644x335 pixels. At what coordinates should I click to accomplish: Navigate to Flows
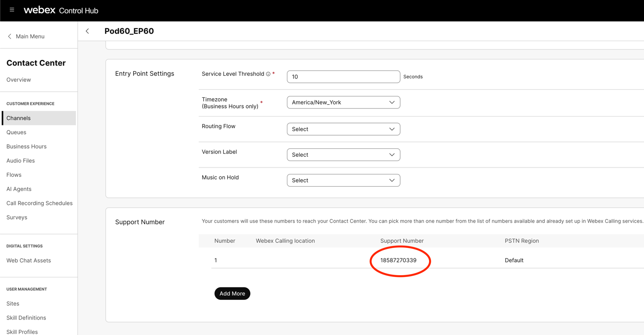[x=14, y=175]
